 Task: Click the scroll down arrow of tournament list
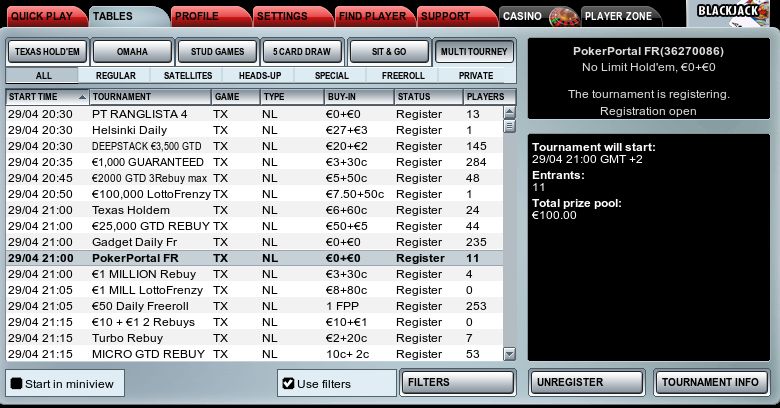tap(509, 354)
